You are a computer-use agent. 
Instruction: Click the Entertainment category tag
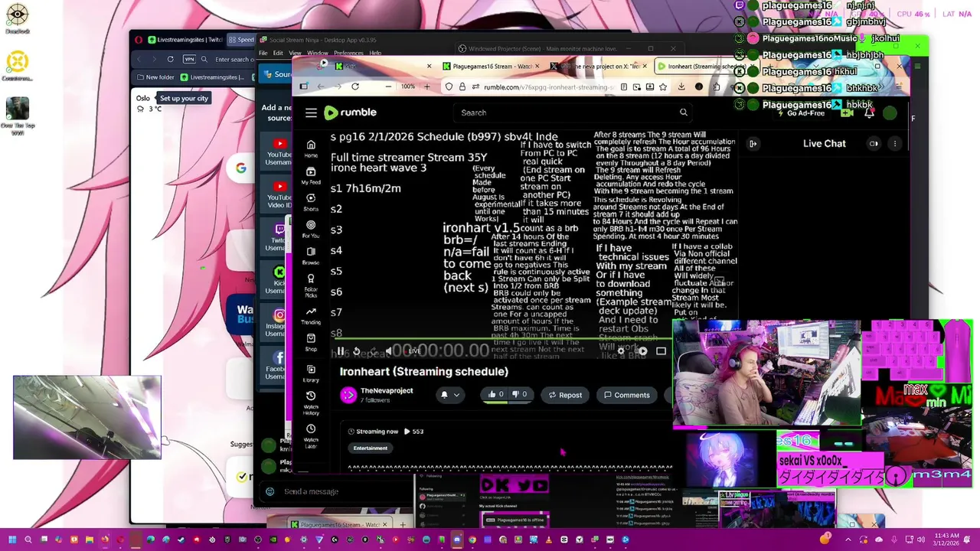click(371, 448)
